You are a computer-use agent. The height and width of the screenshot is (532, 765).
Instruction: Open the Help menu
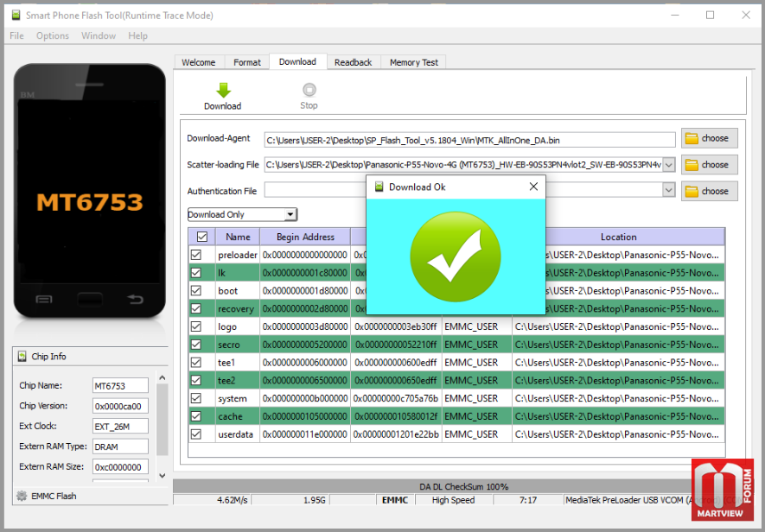(x=138, y=35)
